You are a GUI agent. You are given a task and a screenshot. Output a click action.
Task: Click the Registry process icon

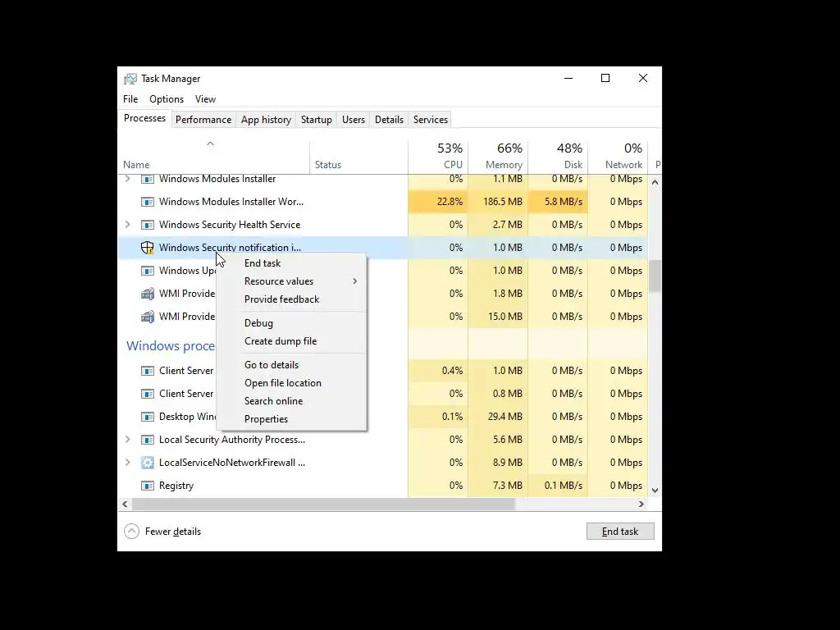148,486
